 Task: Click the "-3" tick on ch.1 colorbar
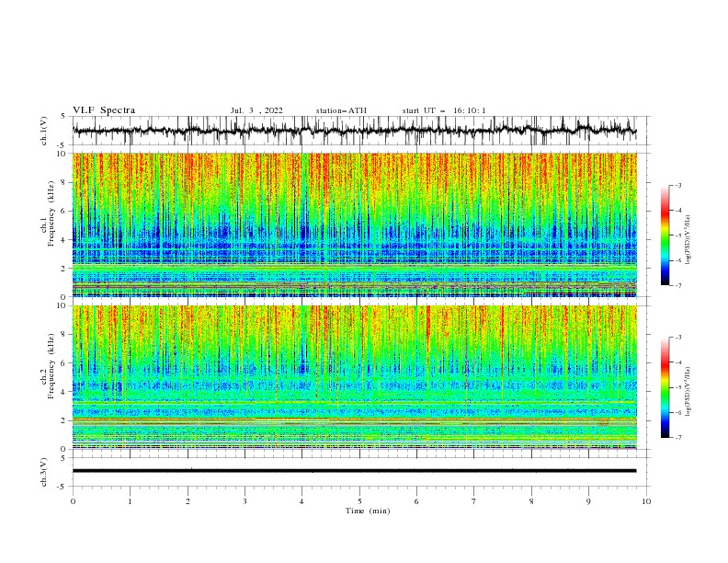click(678, 185)
